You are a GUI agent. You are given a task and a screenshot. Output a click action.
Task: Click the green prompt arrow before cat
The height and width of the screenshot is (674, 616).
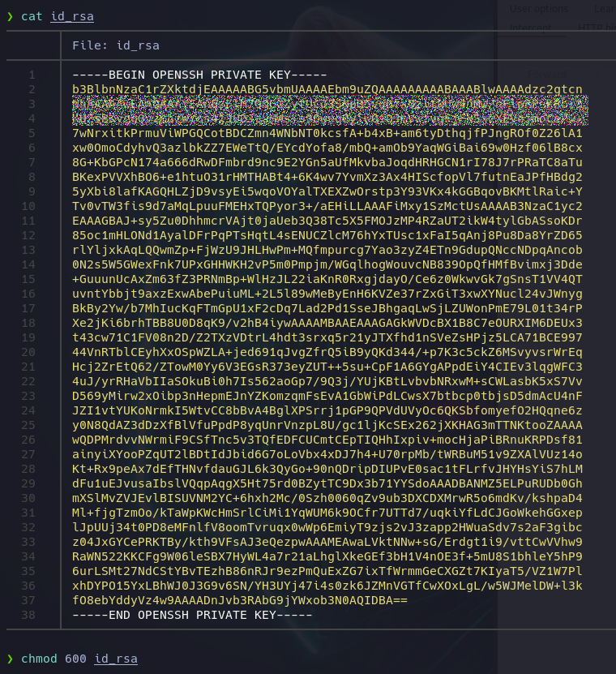tap(10, 16)
